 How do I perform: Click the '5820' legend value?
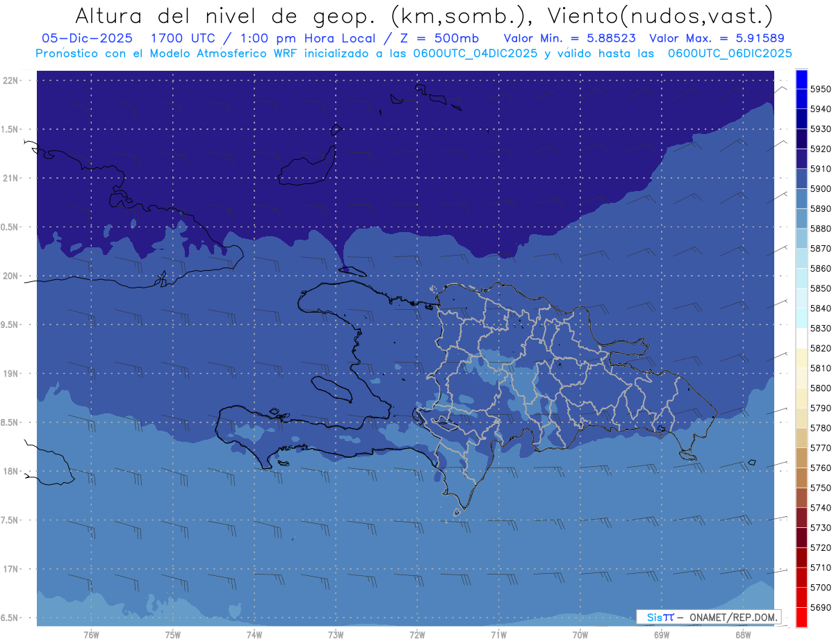(x=821, y=348)
